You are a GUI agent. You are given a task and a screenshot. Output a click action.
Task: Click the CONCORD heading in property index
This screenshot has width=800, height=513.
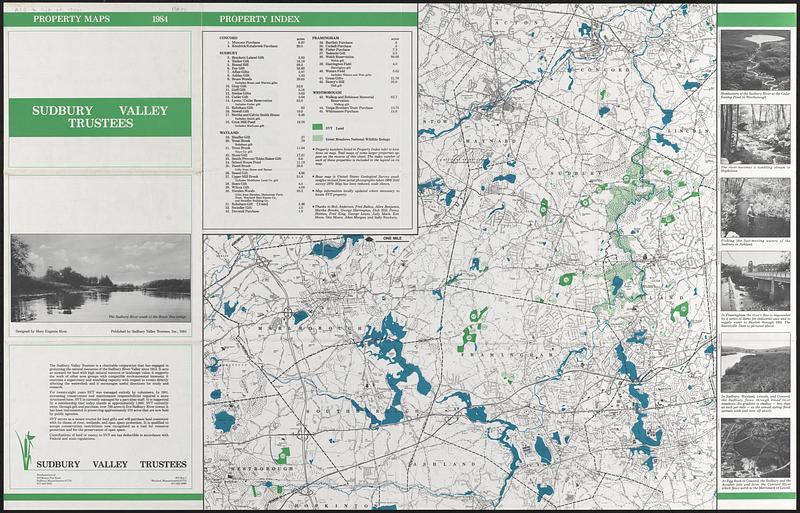click(x=228, y=38)
